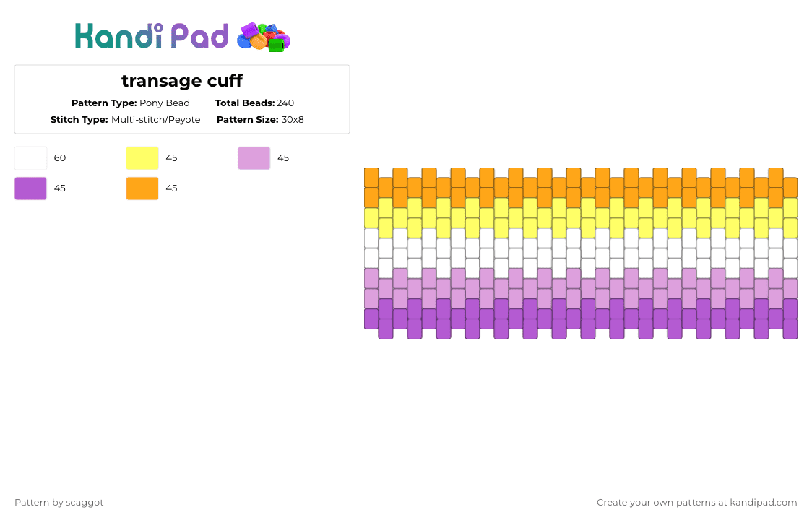The height and width of the screenshot is (520, 812).
Task: Click the 'Pattern Size: 30x8' text
Action: [261, 120]
